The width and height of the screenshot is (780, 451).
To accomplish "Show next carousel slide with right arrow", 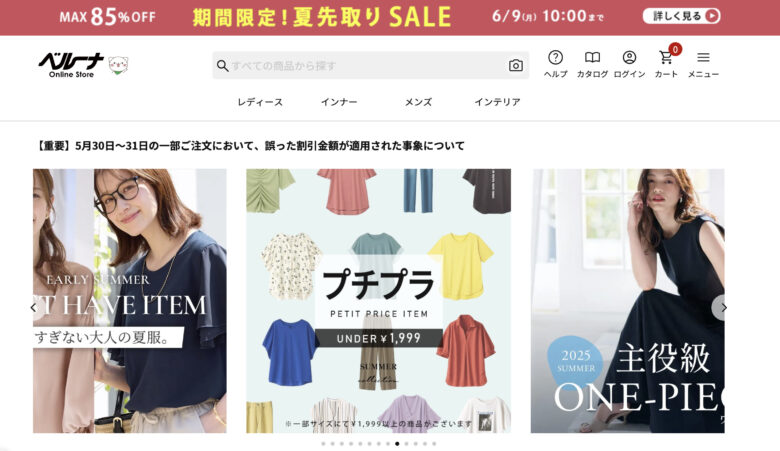I will [723, 308].
